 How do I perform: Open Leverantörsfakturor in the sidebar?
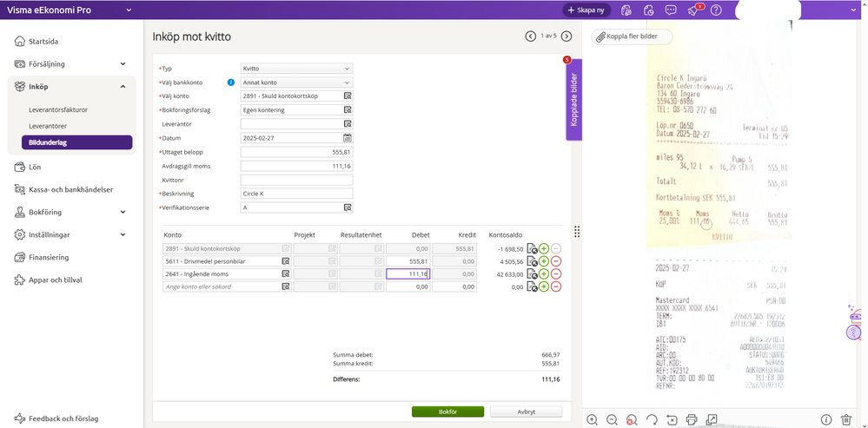pyautogui.click(x=58, y=109)
